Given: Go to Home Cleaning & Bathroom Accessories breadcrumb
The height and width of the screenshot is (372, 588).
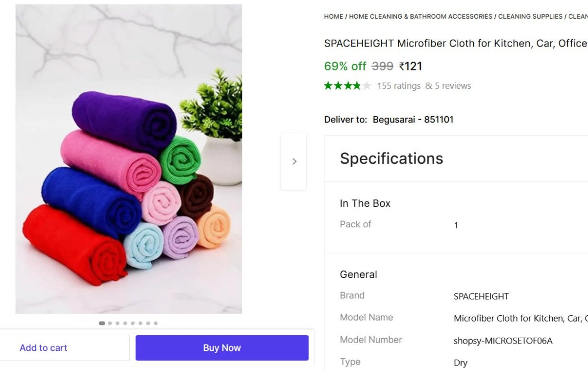Looking at the screenshot, I should [420, 17].
